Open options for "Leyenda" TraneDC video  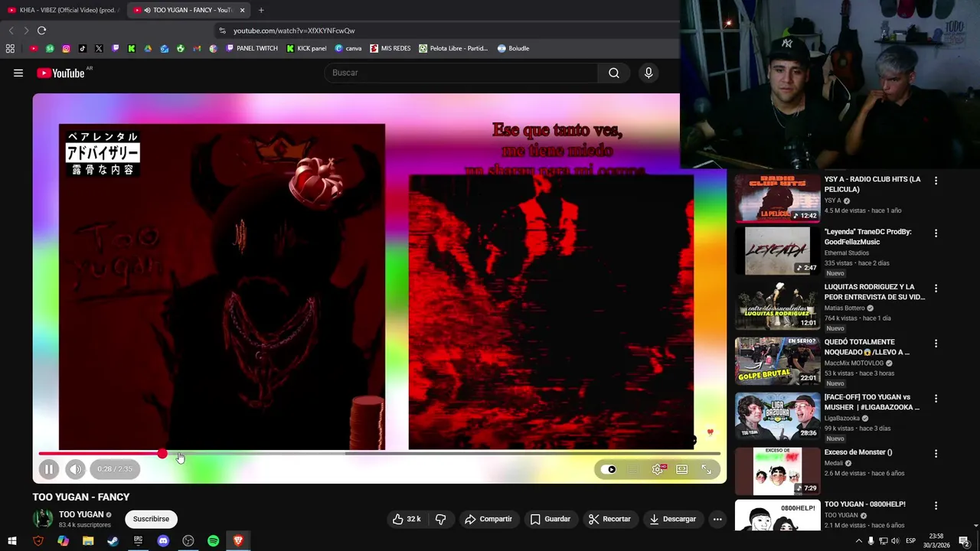pyautogui.click(x=936, y=233)
